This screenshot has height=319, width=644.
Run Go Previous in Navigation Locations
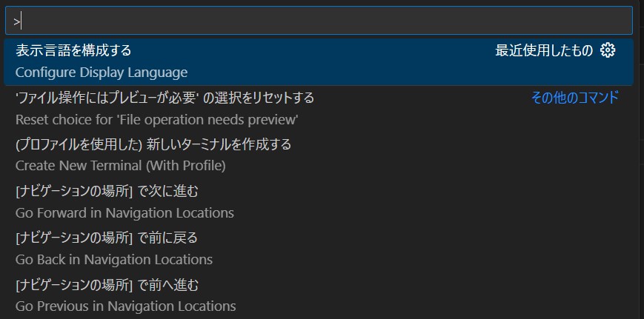point(126,306)
